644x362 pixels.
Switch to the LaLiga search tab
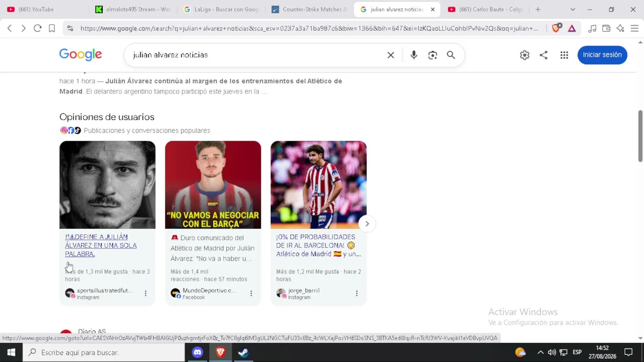coord(222,10)
